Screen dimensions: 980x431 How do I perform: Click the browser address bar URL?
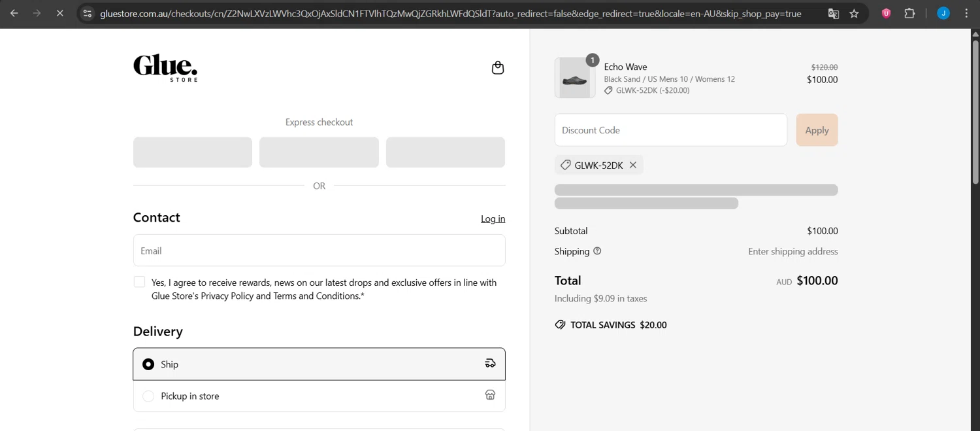click(451, 13)
